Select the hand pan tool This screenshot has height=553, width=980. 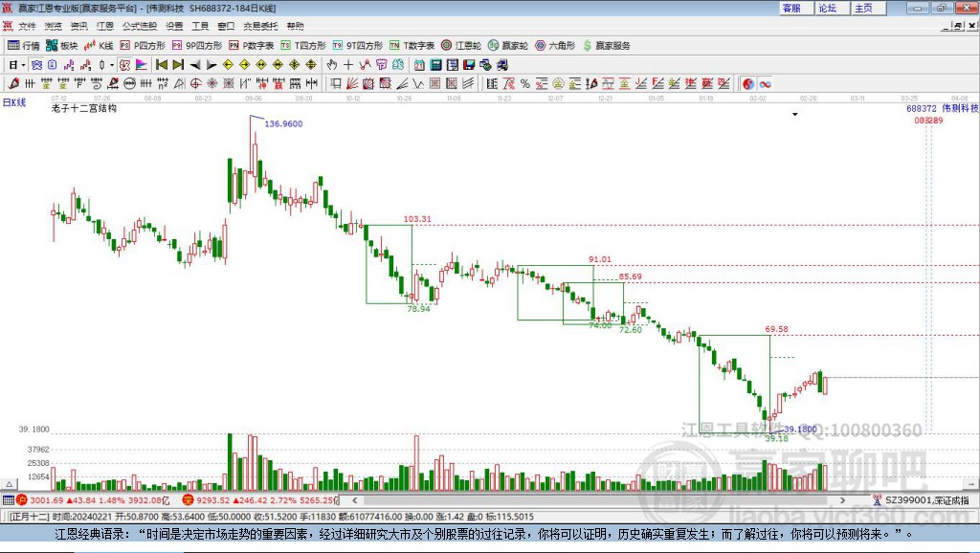click(332, 65)
